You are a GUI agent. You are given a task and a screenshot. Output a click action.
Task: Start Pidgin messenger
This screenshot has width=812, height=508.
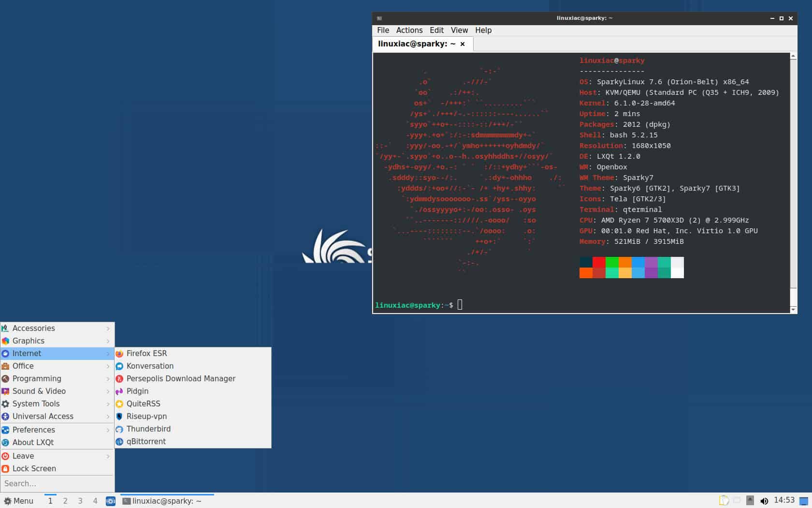(137, 391)
